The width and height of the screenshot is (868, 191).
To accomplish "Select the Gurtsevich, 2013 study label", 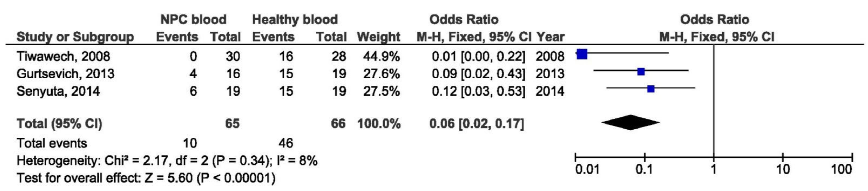I will [x=66, y=74].
